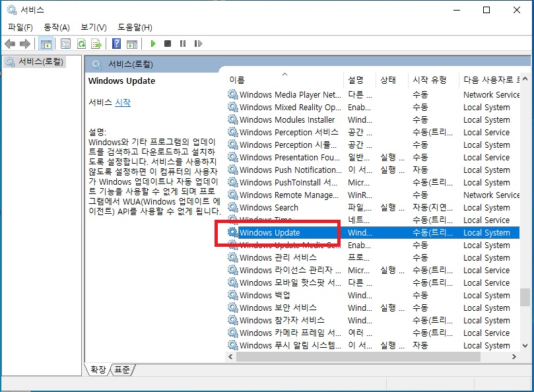This screenshot has width=534, height=392.
Task: Go back with the left arrow toolbar icon
Action: click(10, 44)
